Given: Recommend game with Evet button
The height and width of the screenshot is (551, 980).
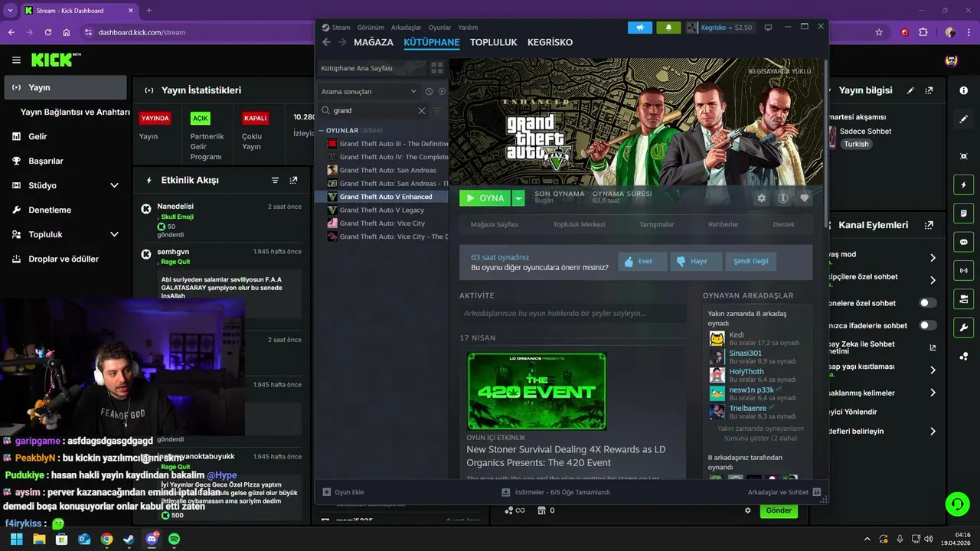Looking at the screenshot, I should tap(642, 261).
